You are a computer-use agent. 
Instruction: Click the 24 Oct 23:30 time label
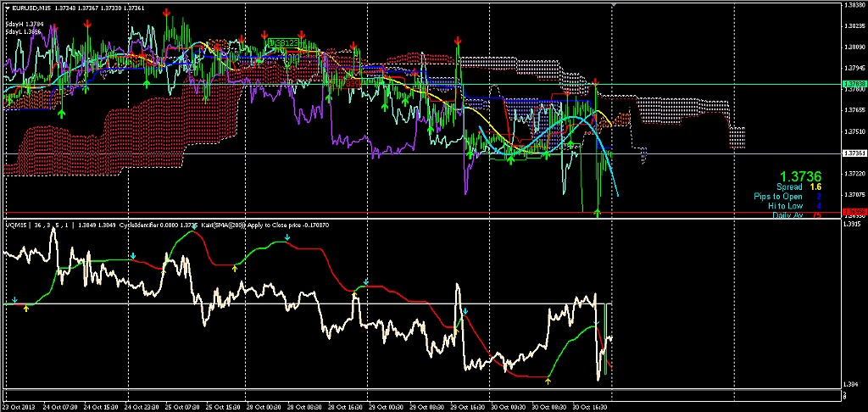click(x=142, y=407)
